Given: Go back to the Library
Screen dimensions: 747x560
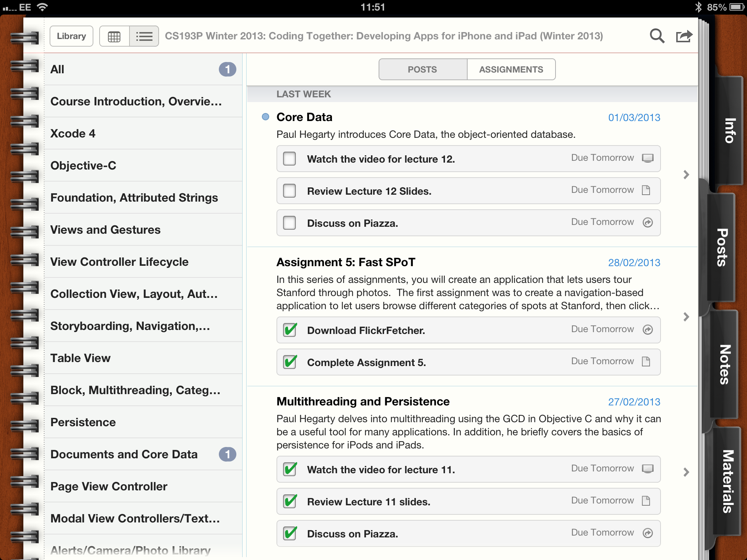Looking at the screenshot, I should [x=71, y=36].
